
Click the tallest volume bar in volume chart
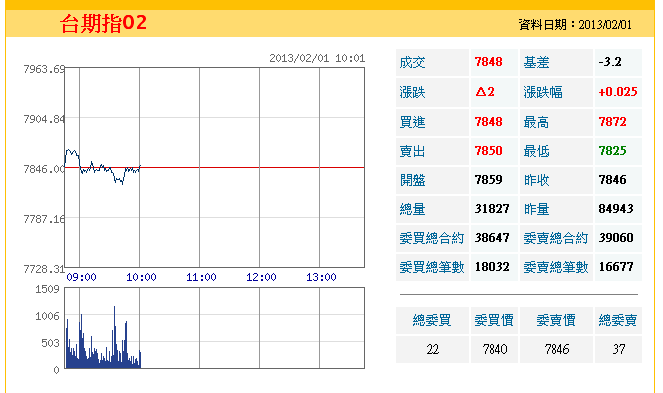(115, 337)
